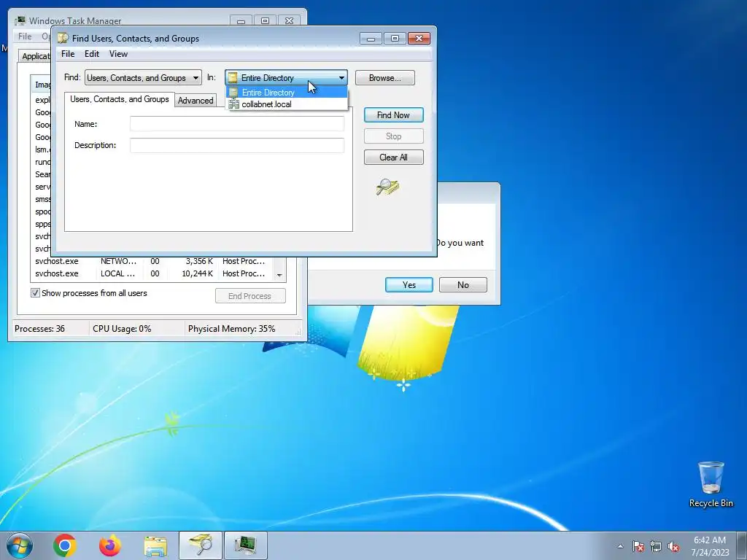Screen dimensions: 747x560
Task: Click the Clear All button
Action: tap(393, 157)
